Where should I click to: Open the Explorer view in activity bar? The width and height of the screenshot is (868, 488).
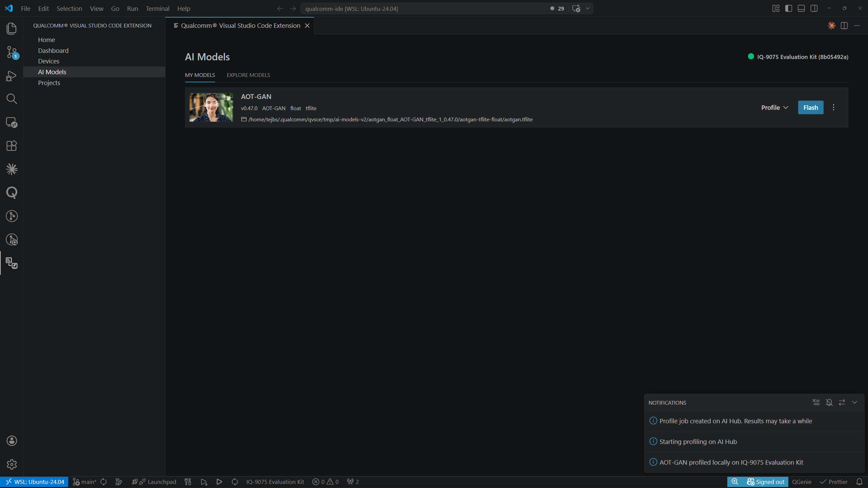(x=12, y=28)
